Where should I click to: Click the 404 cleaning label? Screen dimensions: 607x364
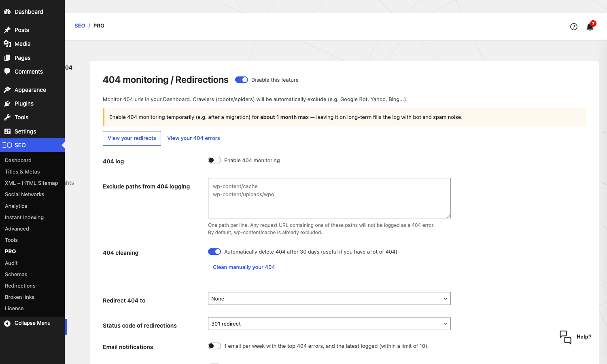[121, 253]
